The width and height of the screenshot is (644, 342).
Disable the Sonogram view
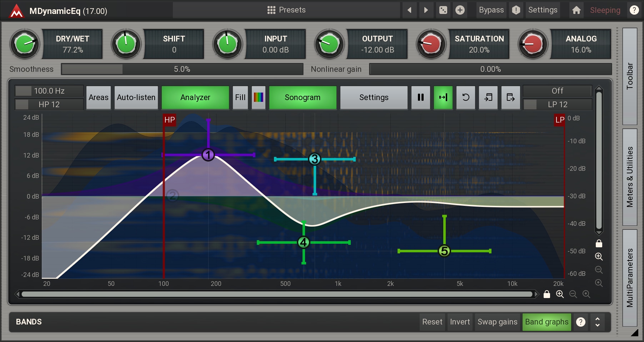(x=302, y=97)
